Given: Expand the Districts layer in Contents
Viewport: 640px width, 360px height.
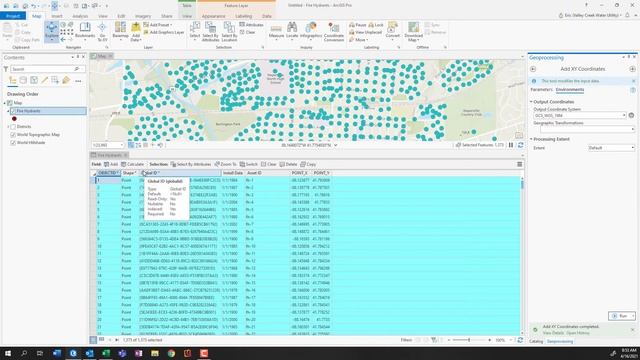Looking at the screenshot, I should [8, 127].
